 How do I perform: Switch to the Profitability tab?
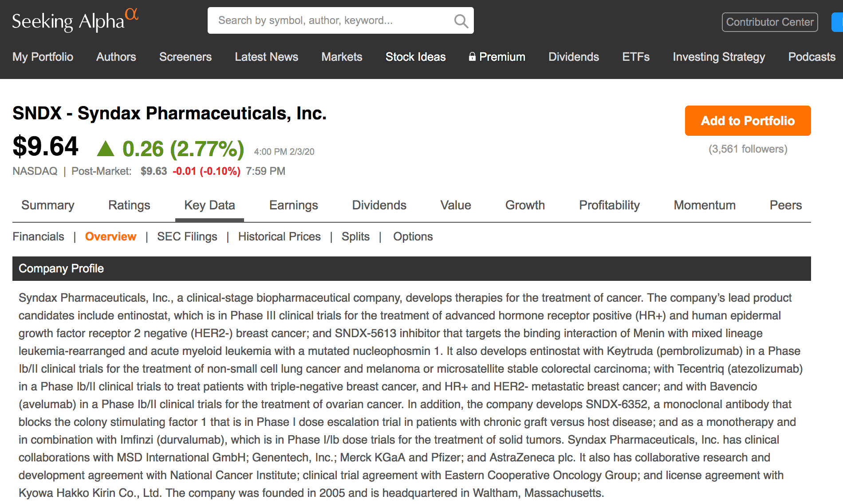[609, 205]
